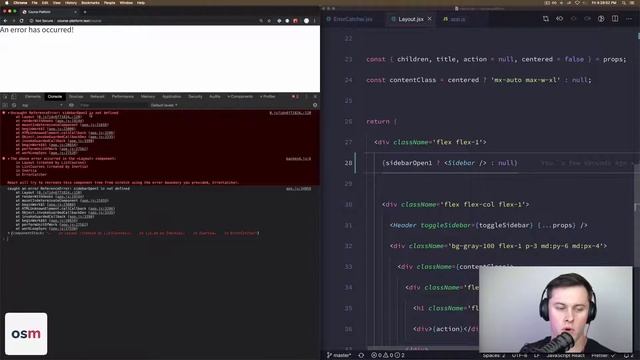
Task: Reload the Course Platform page
Action: pos(22,20)
